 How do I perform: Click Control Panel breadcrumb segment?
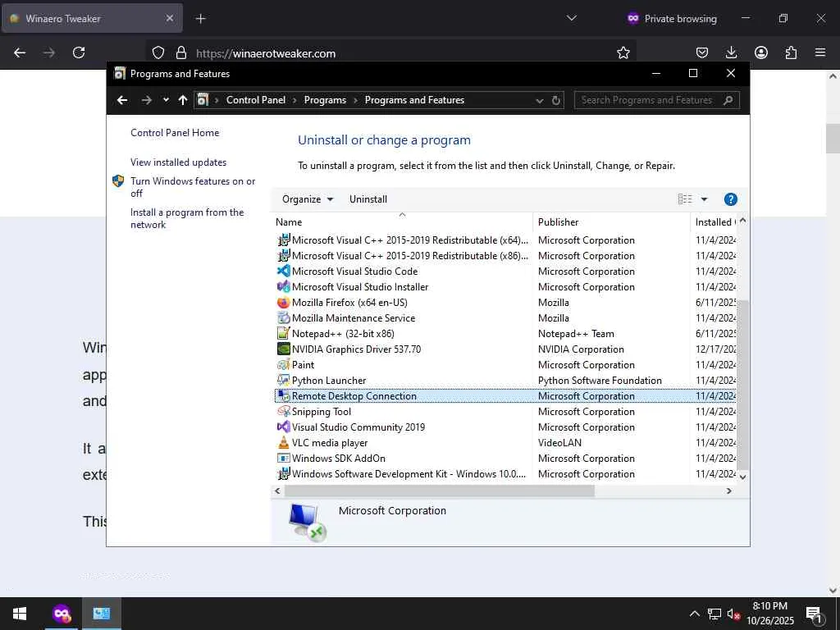pos(256,100)
